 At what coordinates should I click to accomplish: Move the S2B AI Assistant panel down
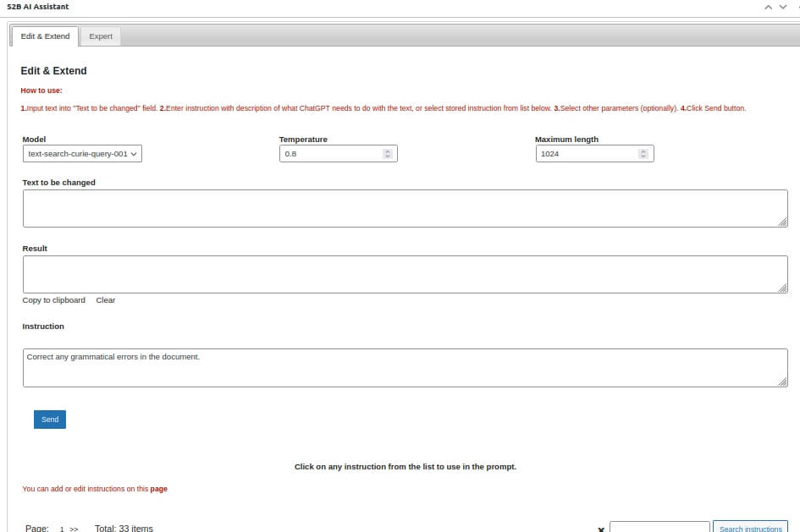coord(783,7)
